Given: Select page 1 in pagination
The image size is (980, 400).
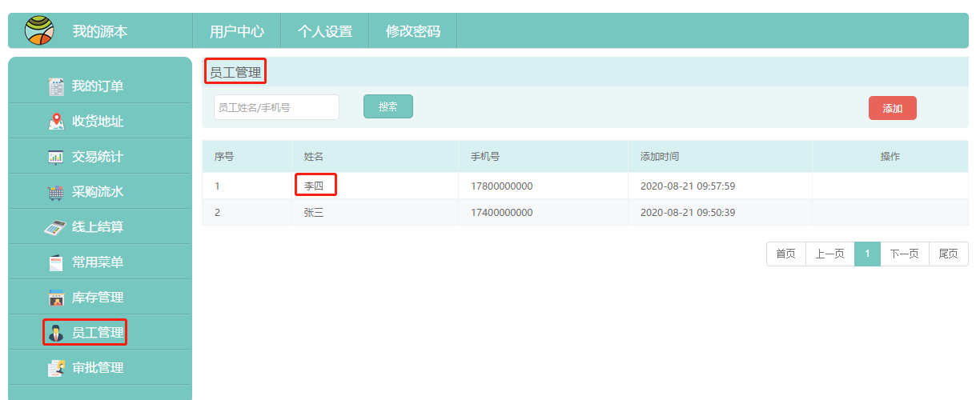Looking at the screenshot, I should [867, 254].
